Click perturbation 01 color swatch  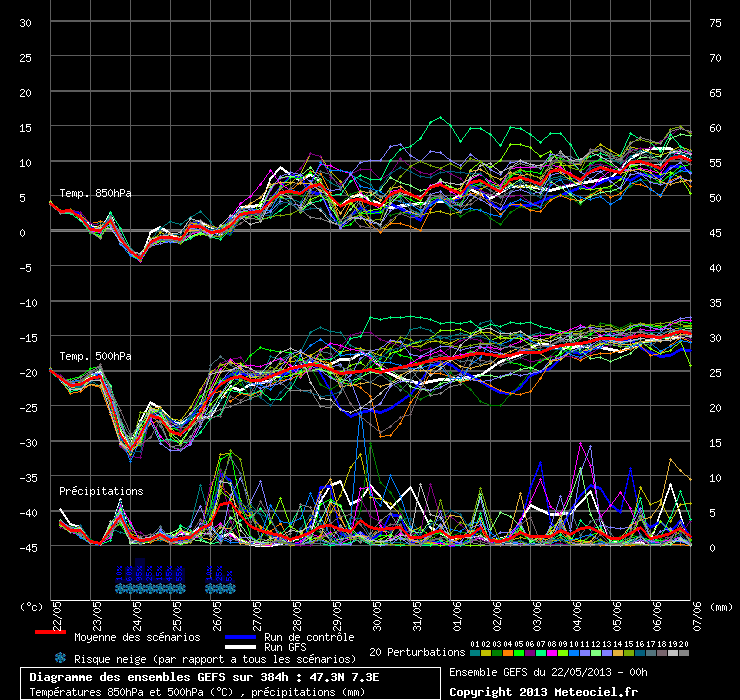click(x=474, y=652)
